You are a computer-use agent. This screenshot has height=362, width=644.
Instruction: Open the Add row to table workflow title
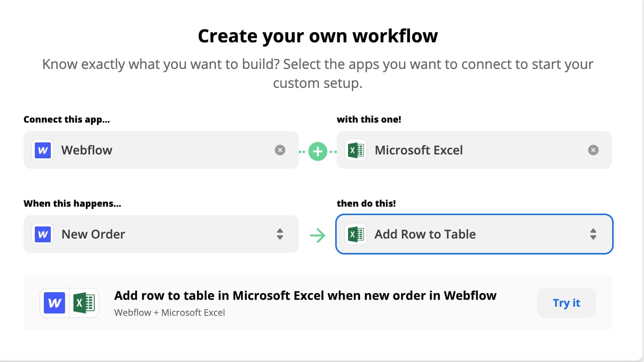[x=305, y=296]
